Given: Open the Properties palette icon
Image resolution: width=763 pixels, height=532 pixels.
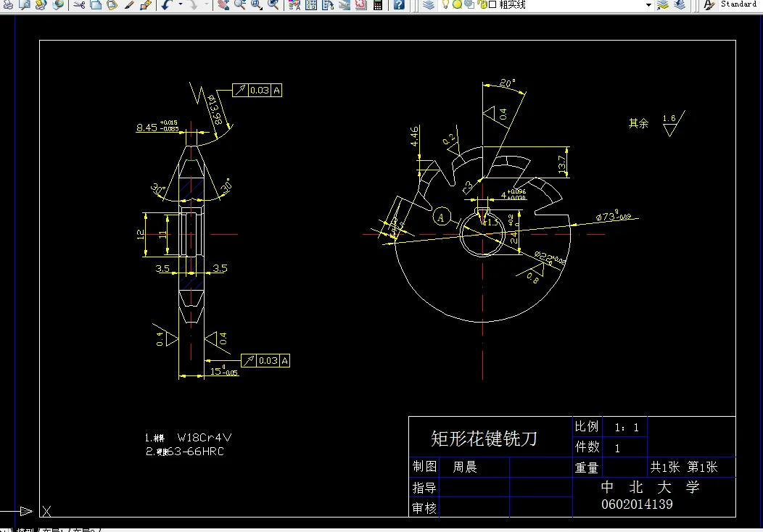Looking at the screenshot, I should 294,5.
